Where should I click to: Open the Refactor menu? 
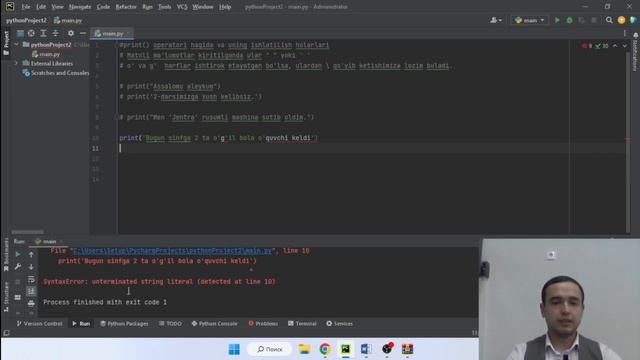pyautogui.click(x=126, y=7)
